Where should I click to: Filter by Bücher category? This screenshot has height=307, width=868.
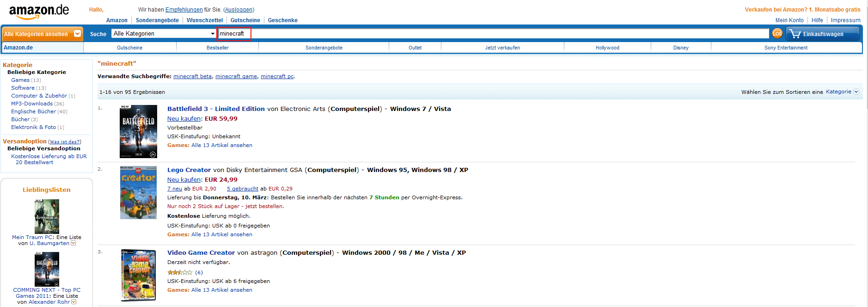[20, 119]
